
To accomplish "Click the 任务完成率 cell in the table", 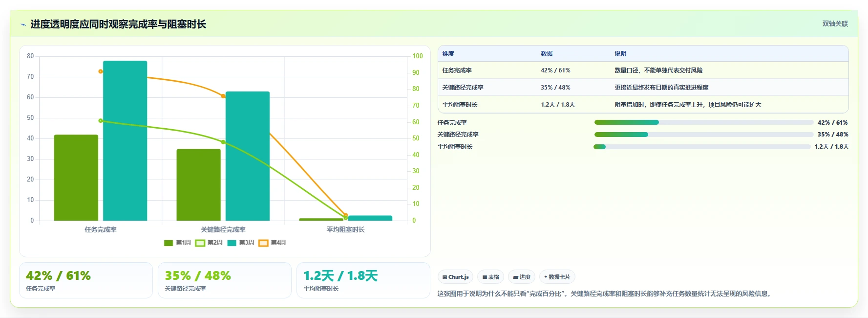I will point(457,70).
